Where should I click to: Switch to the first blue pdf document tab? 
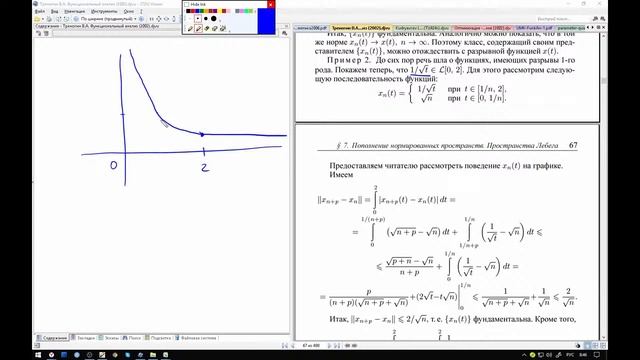[x=311, y=28]
